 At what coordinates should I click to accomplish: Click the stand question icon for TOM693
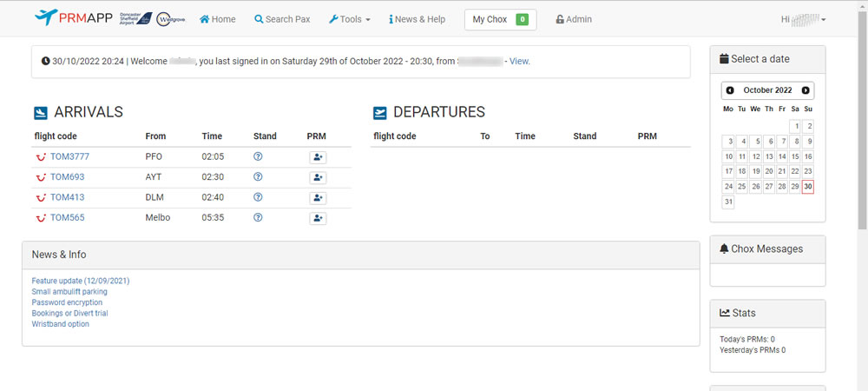[x=258, y=176]
